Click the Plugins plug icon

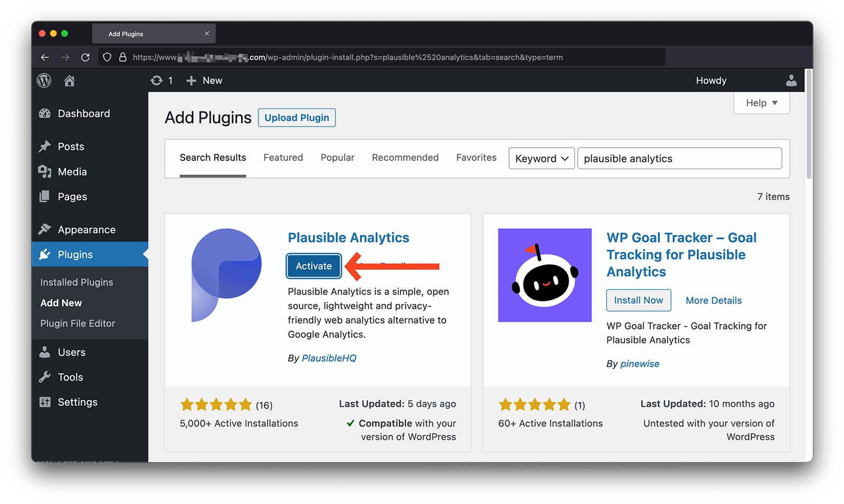coord(44,254)
